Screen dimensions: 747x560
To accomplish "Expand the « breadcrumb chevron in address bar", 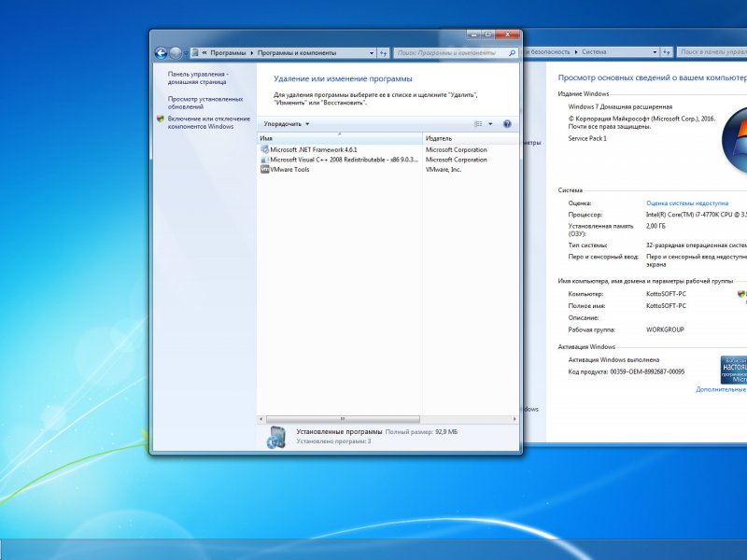I will click(x=204, y=53).
